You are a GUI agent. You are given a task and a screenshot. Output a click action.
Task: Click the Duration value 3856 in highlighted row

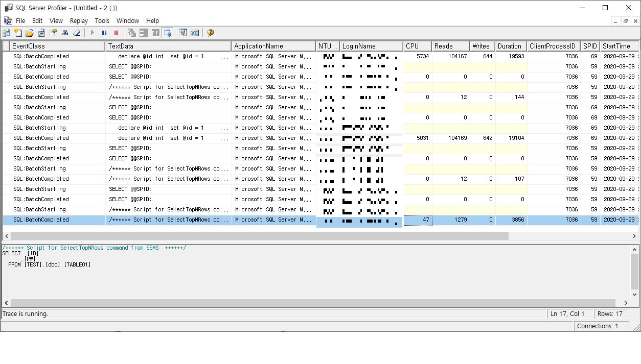[x=511, y=220]
